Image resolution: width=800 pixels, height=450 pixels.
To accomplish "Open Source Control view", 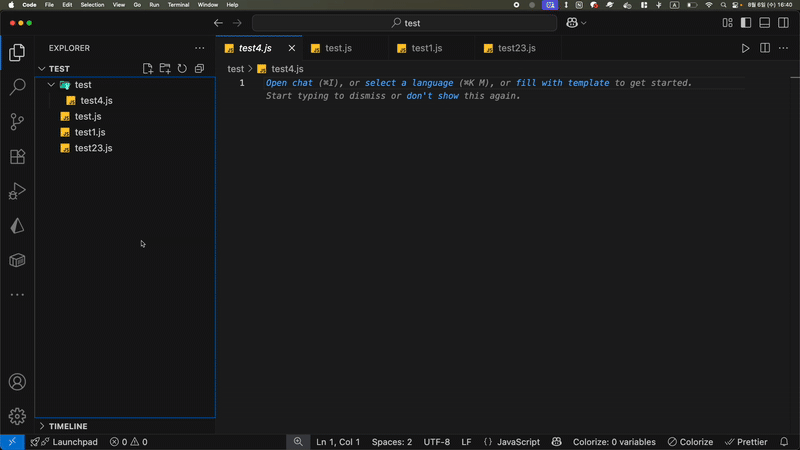I will 17,122.
